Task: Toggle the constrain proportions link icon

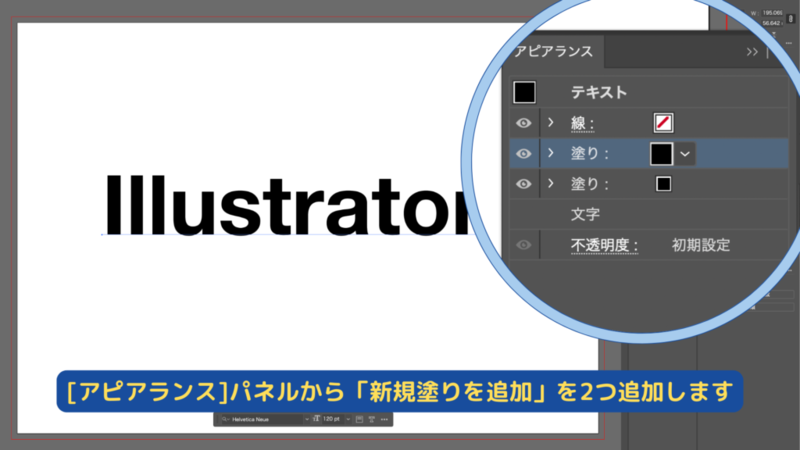Action: click(791, 18)
